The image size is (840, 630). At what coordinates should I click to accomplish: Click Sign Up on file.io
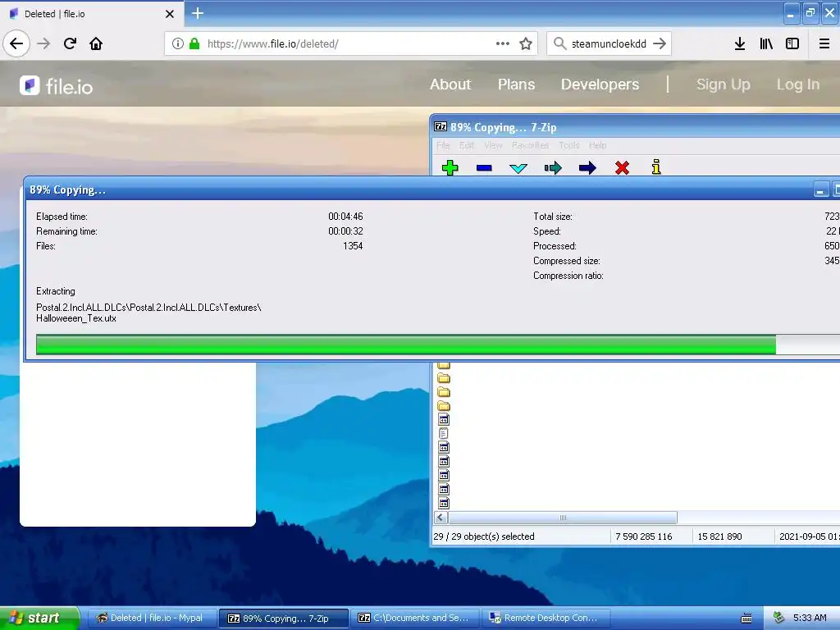point(724,84)
